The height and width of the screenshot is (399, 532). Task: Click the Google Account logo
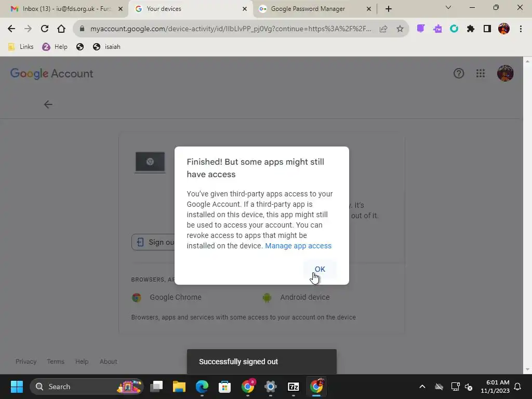[x=51, y=73]
